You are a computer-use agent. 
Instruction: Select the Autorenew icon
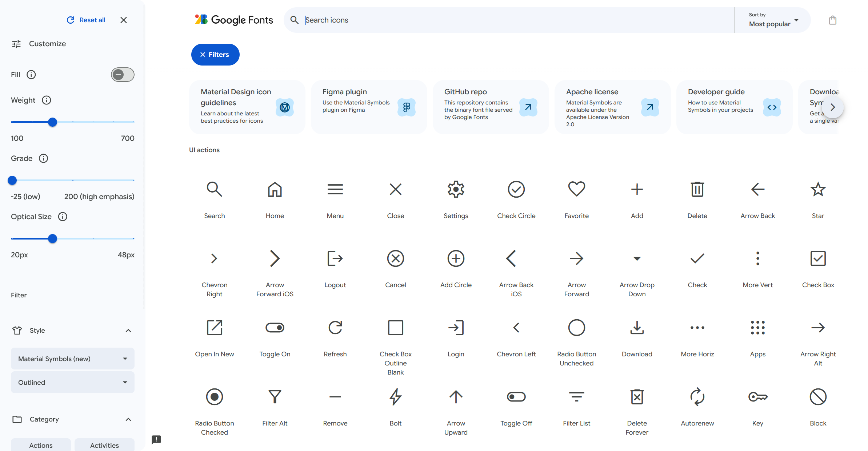click(697, 397)
